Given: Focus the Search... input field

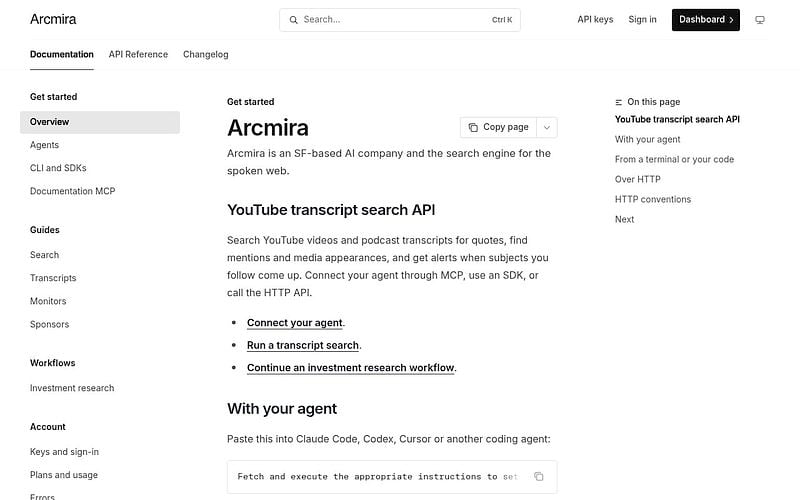Looking at the screenshot, I should click(399, 20).
